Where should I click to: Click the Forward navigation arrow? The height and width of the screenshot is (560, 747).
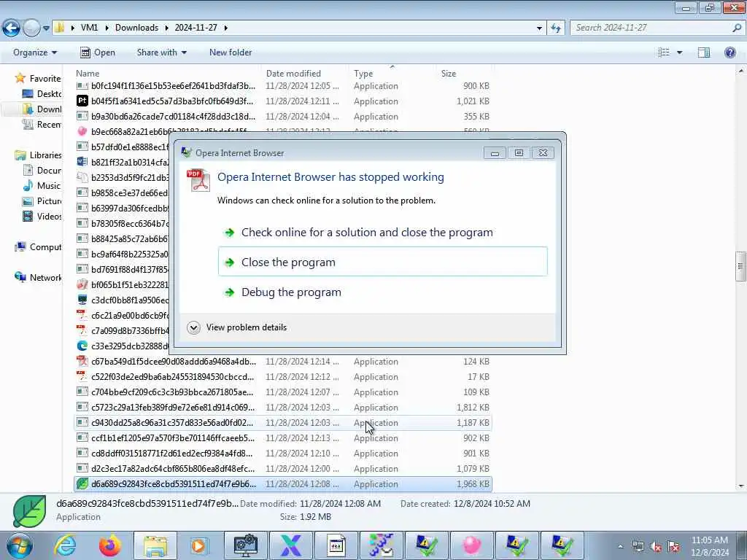pos(31,28)
